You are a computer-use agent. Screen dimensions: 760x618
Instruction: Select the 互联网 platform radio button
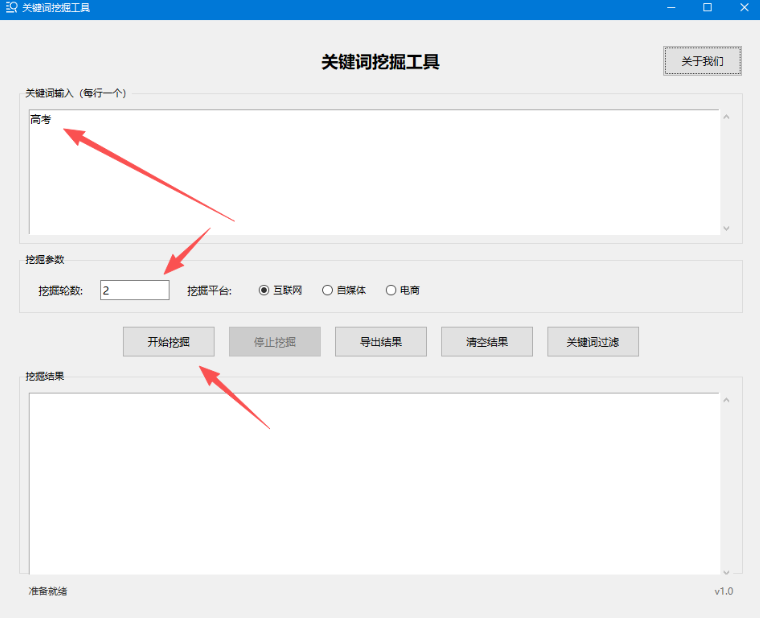tap(265, 291)
